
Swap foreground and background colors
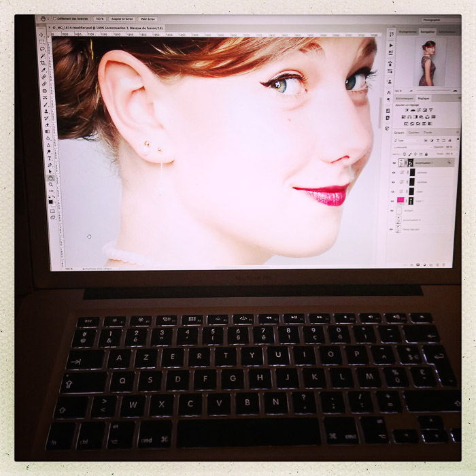(x=54, y=197)
